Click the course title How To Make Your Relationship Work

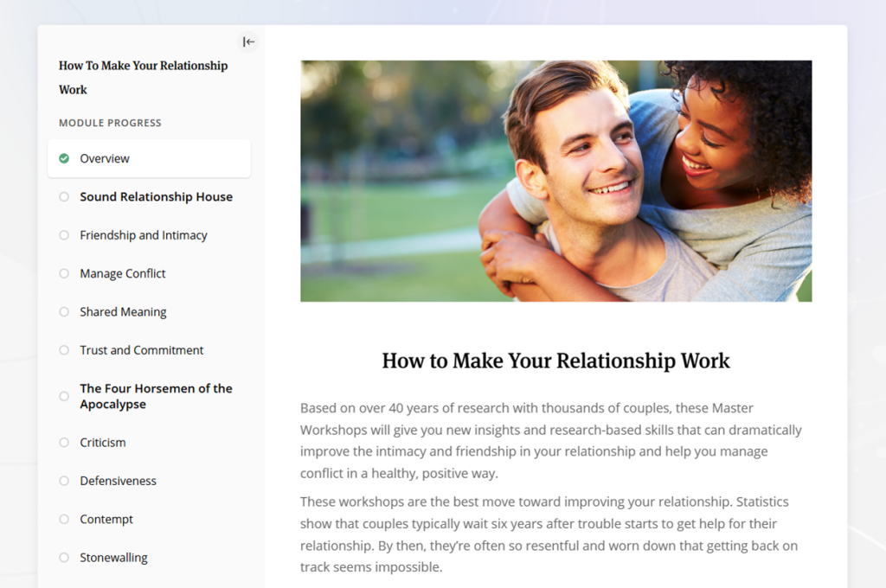click(x=143, y=77)
